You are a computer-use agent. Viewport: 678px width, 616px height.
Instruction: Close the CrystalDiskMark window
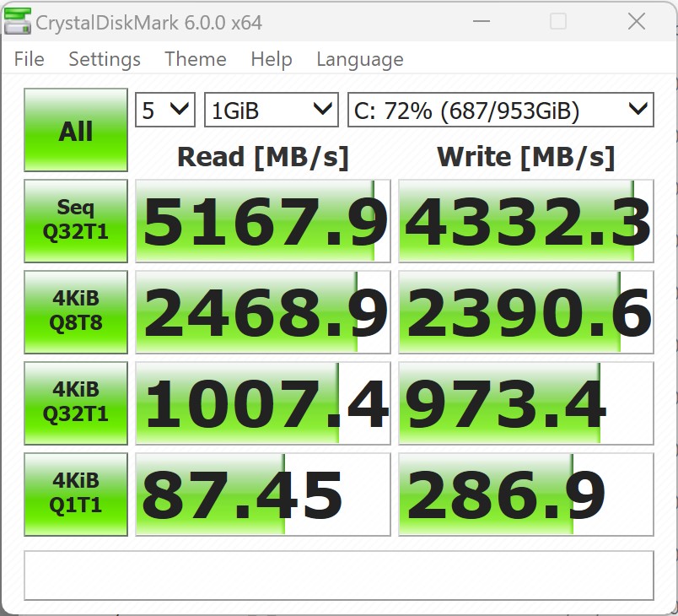click(636, 21)
